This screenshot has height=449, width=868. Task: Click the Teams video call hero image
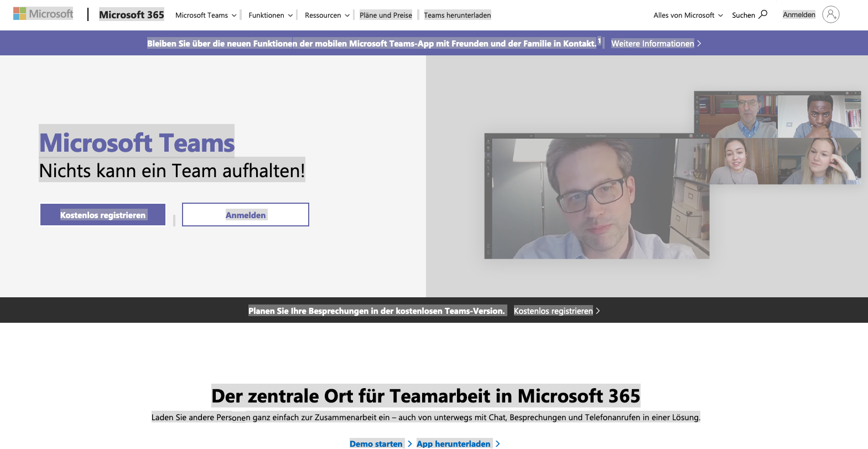[x=672, y=175]
